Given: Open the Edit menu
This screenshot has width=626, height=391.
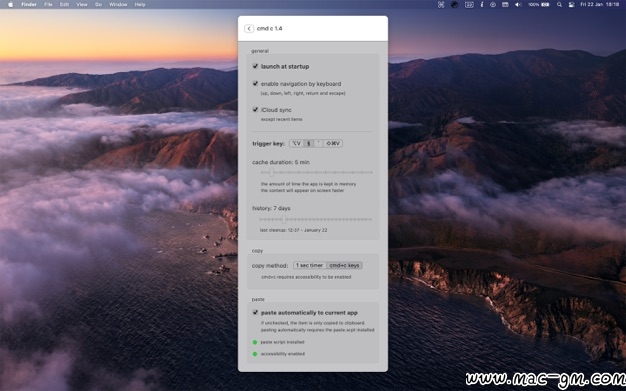Looking at the screenshot, I should [64, 4].
